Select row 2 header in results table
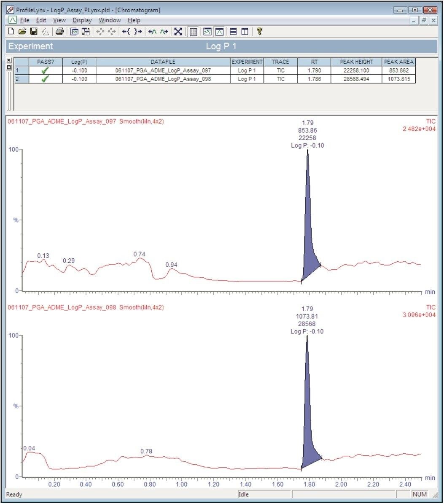This screenshot has height=504, width=444. tap(22, 79)
